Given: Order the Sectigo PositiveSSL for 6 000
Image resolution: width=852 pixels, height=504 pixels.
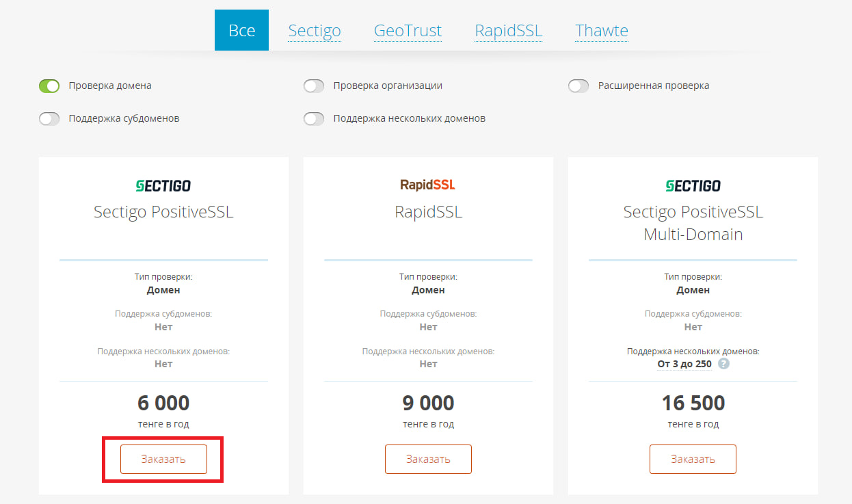Looking at the screenshot, I should 163,459.
